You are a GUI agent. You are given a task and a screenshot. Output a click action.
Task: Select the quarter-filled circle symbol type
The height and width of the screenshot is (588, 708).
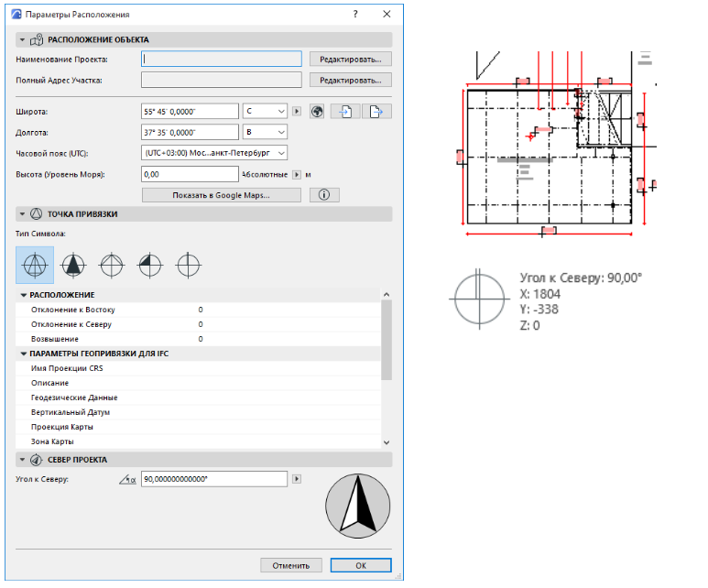pos(149,265)
